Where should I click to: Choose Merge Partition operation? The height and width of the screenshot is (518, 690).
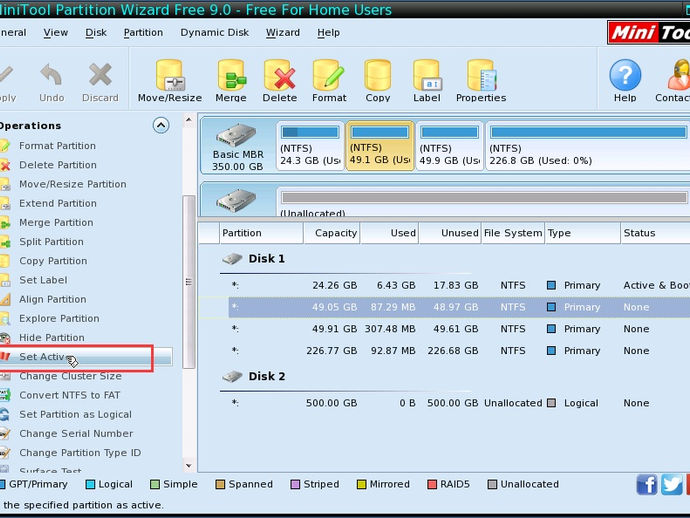[56, 223]
